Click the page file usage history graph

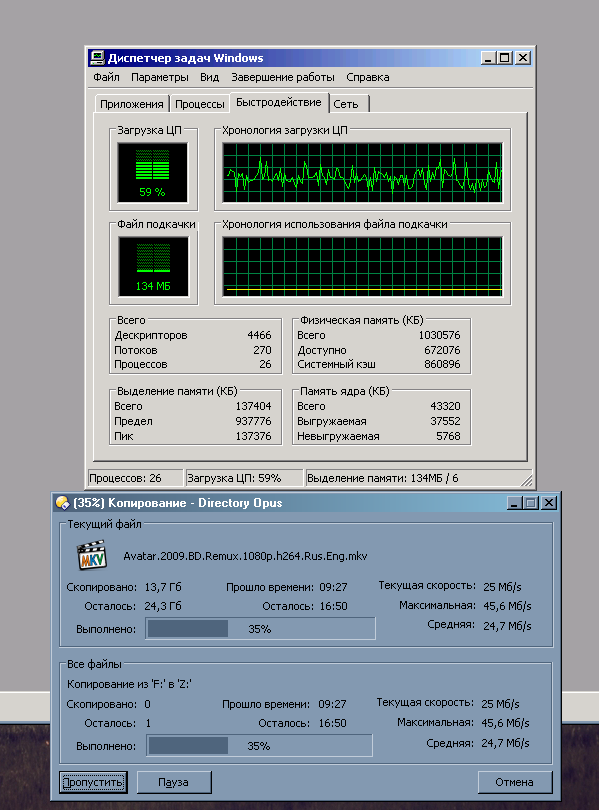click(362, 267)
